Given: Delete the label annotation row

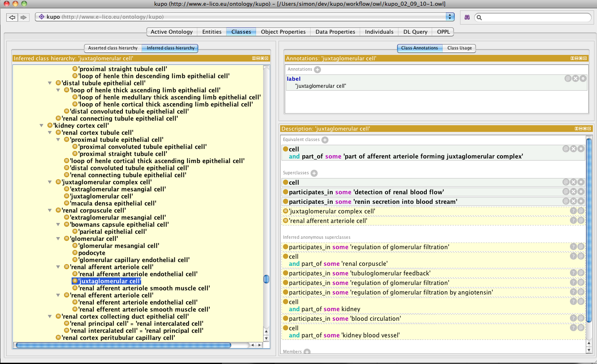Looking at the screenshot, I should coord(575,78).
